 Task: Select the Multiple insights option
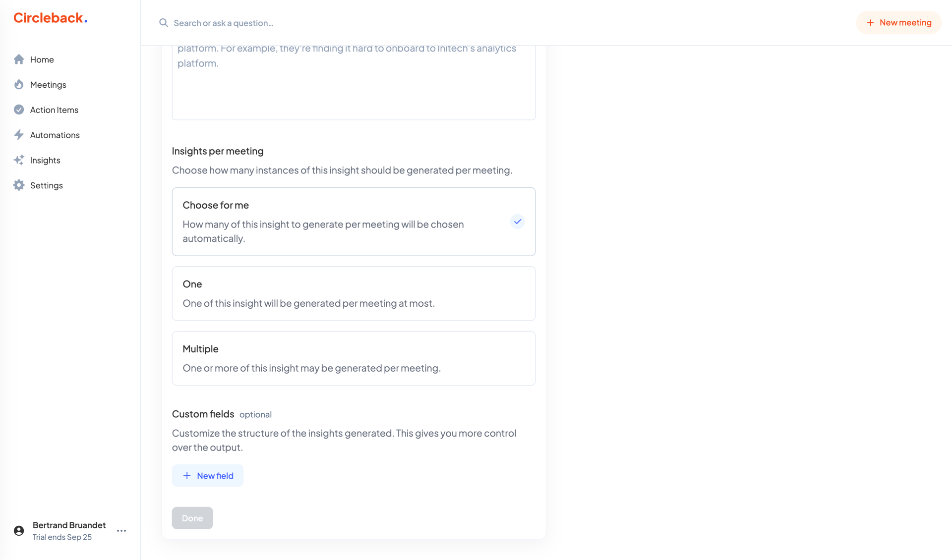click(x=354, y=358)
